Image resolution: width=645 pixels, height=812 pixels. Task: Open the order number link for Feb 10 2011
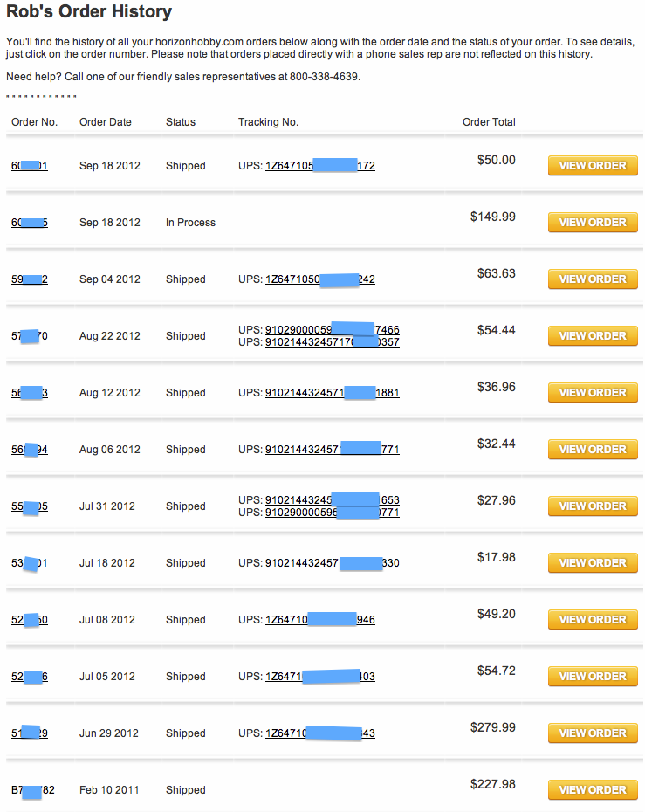point(32,790)
